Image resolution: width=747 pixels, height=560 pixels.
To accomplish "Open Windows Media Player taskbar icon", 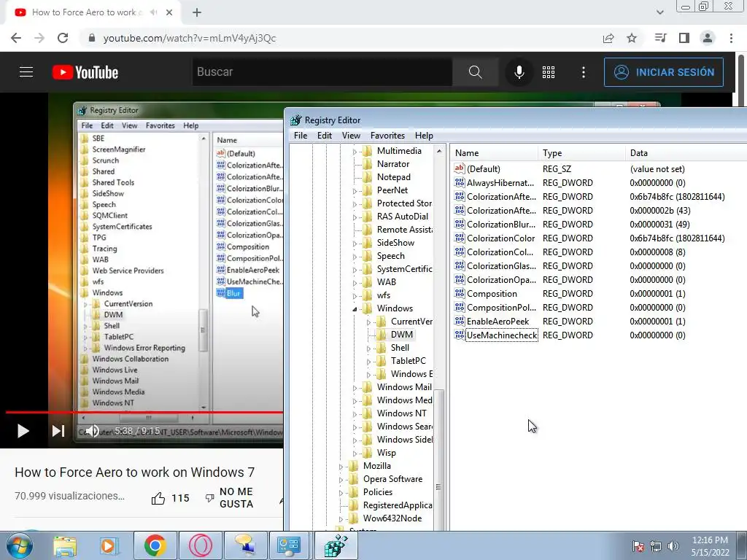I will [x=109, y=546].
